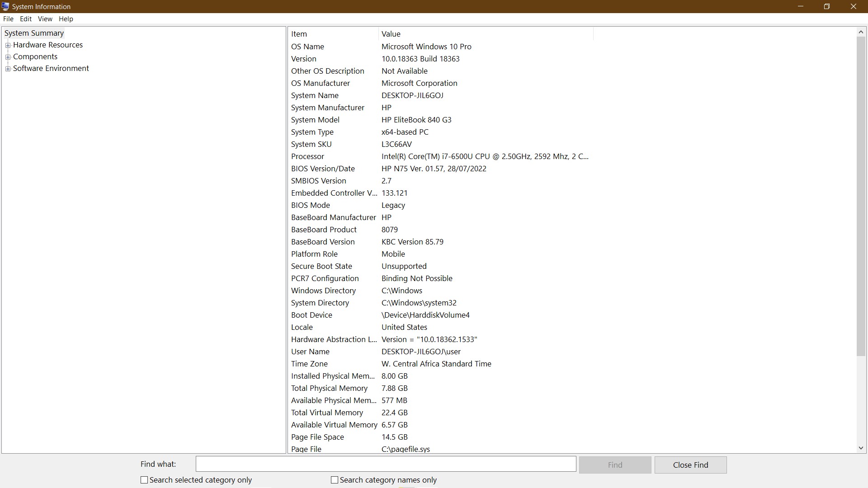868x488 pixels.
Task: Click the scrollbar down arrow
Action: click(861, 448)
